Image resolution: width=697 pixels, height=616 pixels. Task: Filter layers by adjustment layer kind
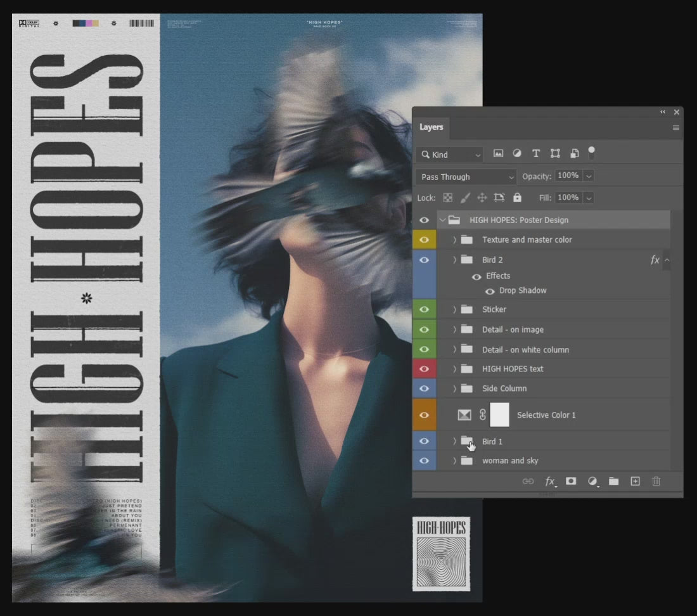(517, 153)
